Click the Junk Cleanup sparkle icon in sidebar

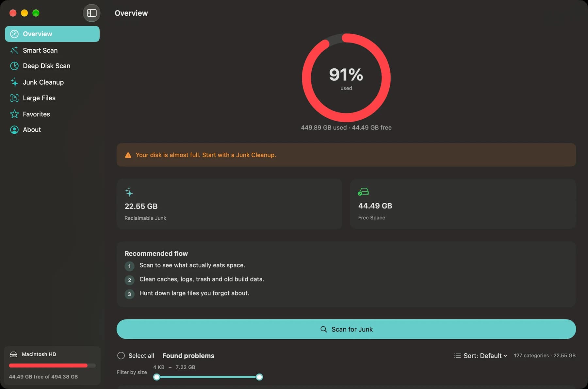click(x=14, y=82)
